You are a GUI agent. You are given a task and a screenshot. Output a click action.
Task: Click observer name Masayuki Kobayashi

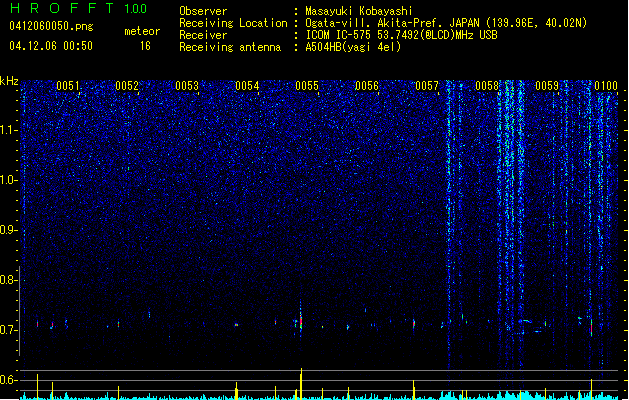click(359, 11)
